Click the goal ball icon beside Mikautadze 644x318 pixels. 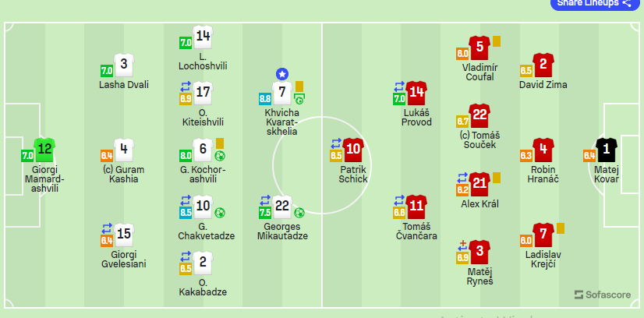coord(299,212)
